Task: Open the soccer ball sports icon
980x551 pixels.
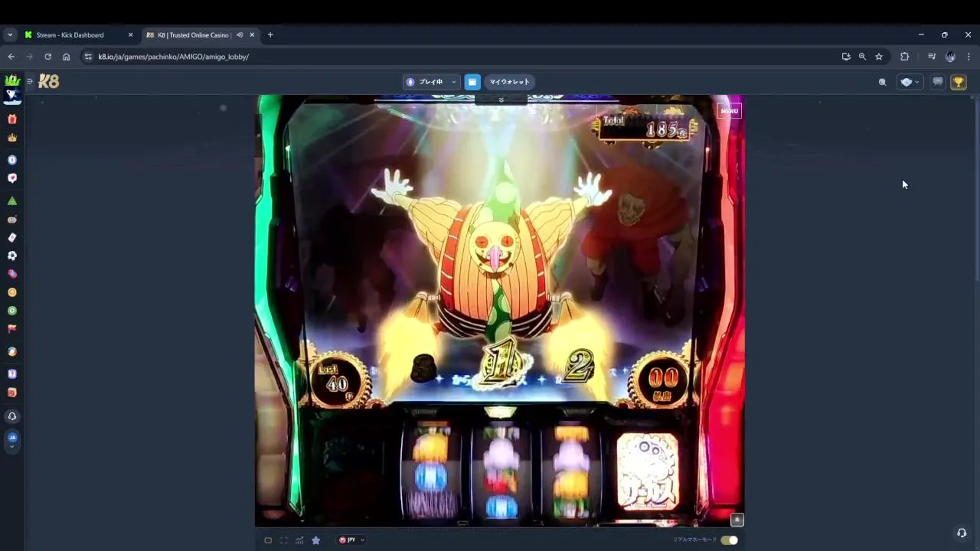Action: (x=11, y=256)
